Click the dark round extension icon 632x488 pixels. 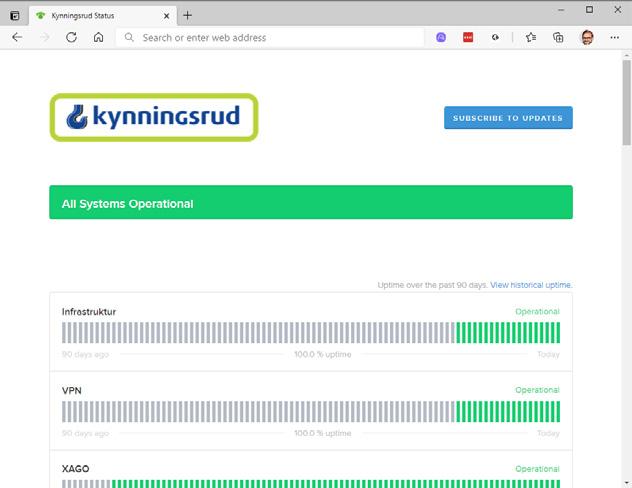pyautogui.click(x=495, y=37)
